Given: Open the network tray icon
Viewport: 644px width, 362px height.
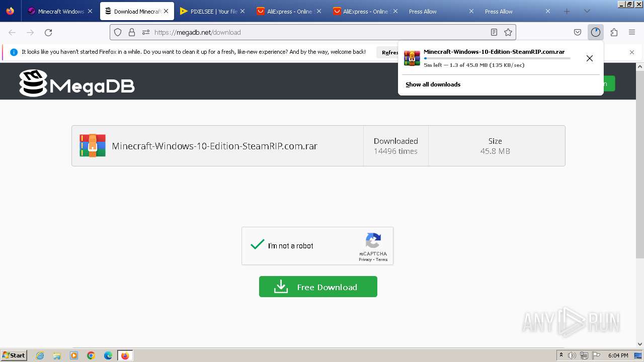Looking at the screenshot, I should pyautogui.click(x=584, y=355).
